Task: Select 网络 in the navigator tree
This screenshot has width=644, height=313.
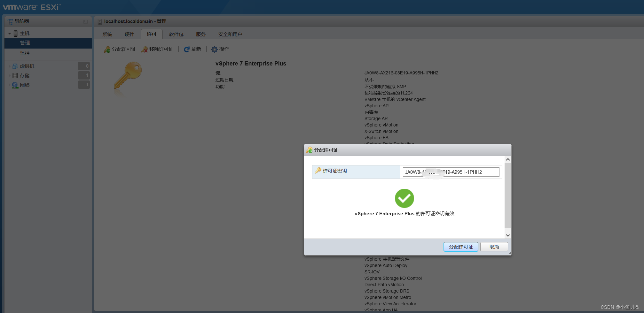Action: 25,85
